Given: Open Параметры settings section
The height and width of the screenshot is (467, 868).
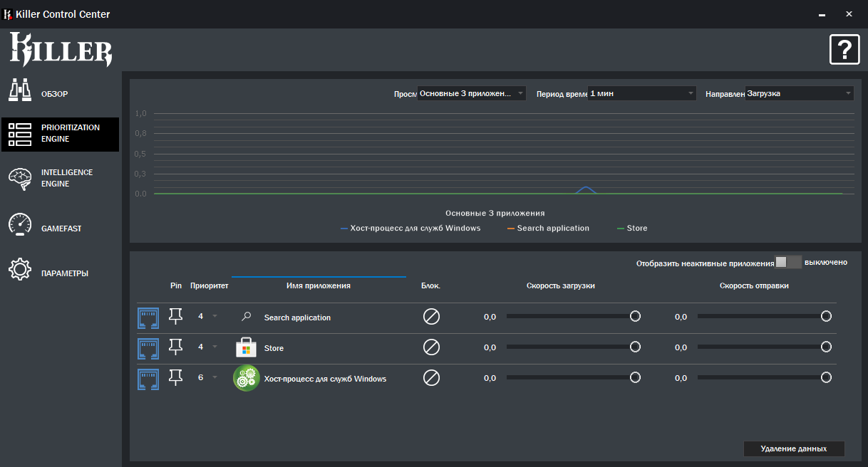Looking at the screenshot, I should click(60, 269).
